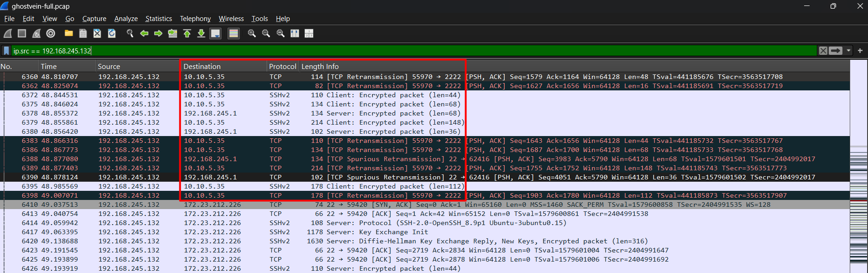868x273 pixels.
Task: Click the stop capture square icon
Action: click(22, 33)
